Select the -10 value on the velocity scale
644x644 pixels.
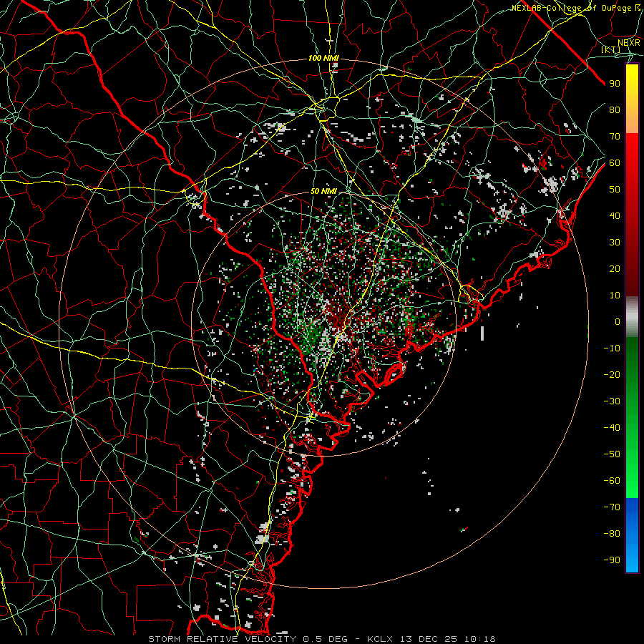(612, 348)
